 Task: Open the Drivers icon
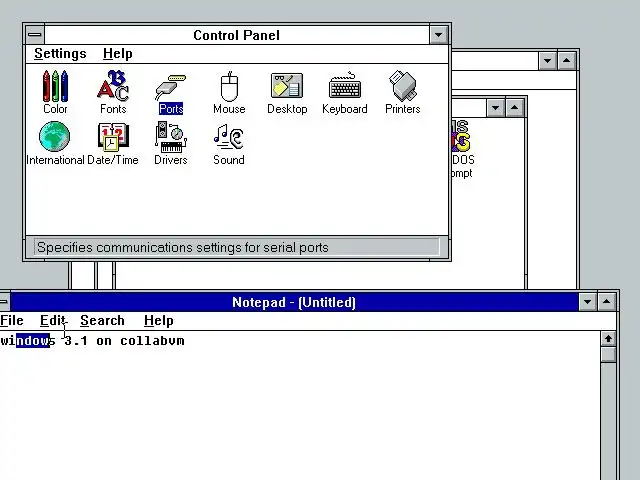[x=171, y=143]
